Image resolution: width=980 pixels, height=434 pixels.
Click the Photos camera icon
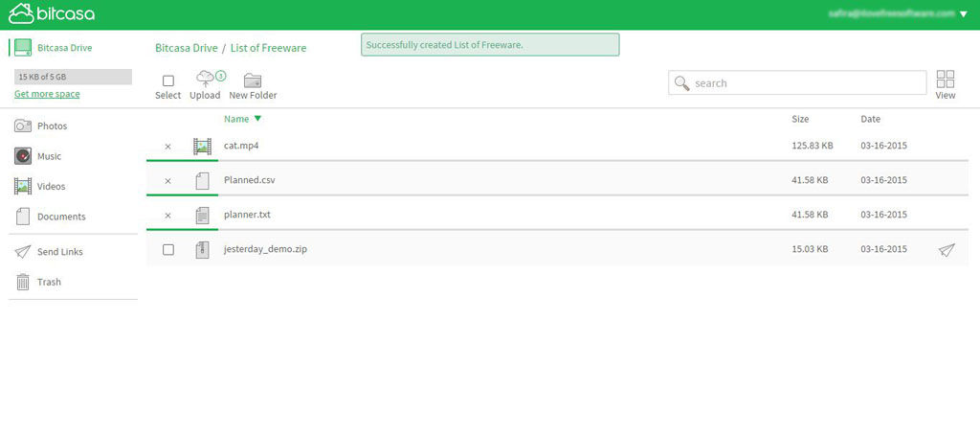(x=23, y=126)
